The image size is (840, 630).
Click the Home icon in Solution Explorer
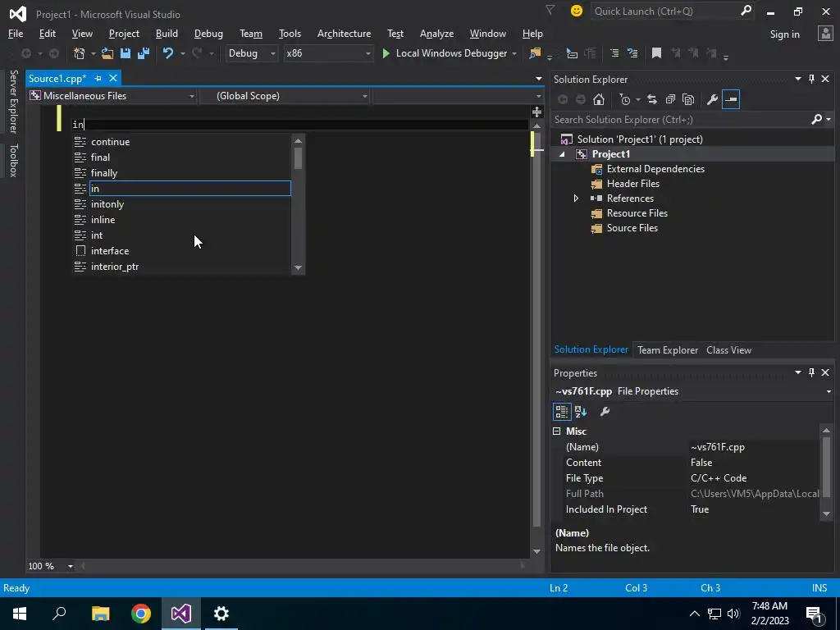click(x=599, y=99)
